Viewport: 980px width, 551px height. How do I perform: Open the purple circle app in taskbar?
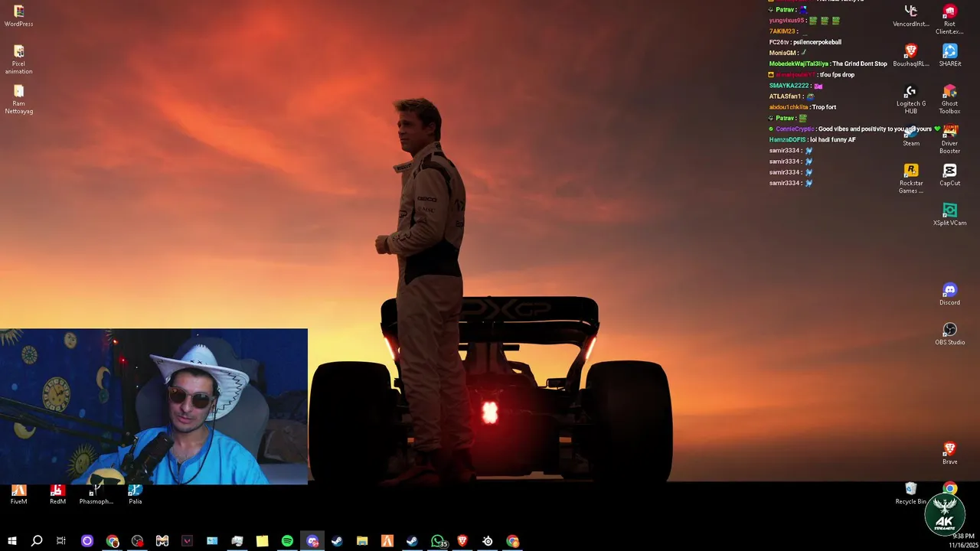87,541
